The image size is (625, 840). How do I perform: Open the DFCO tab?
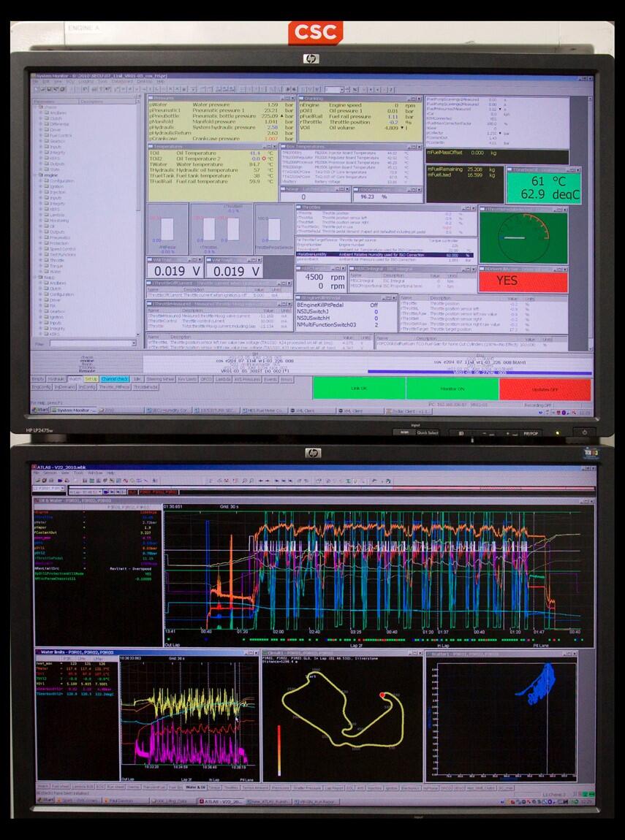[x=206, y=379]
